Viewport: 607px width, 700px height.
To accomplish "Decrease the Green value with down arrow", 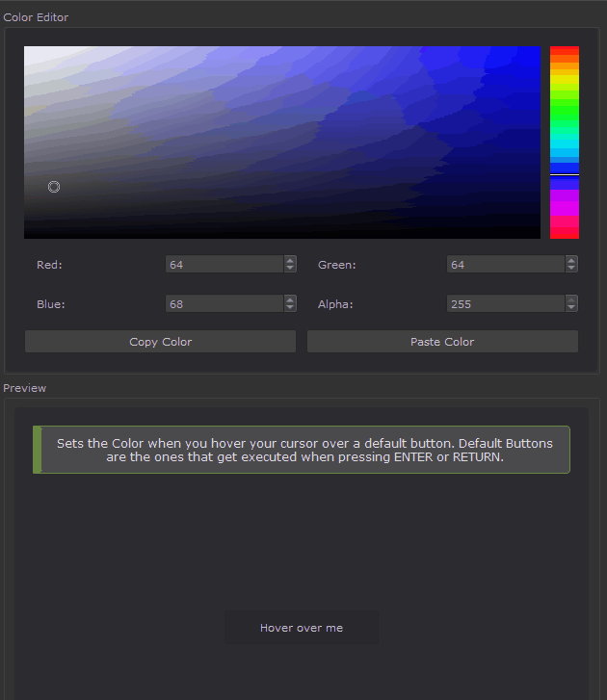I will click(x=571, y=269).
